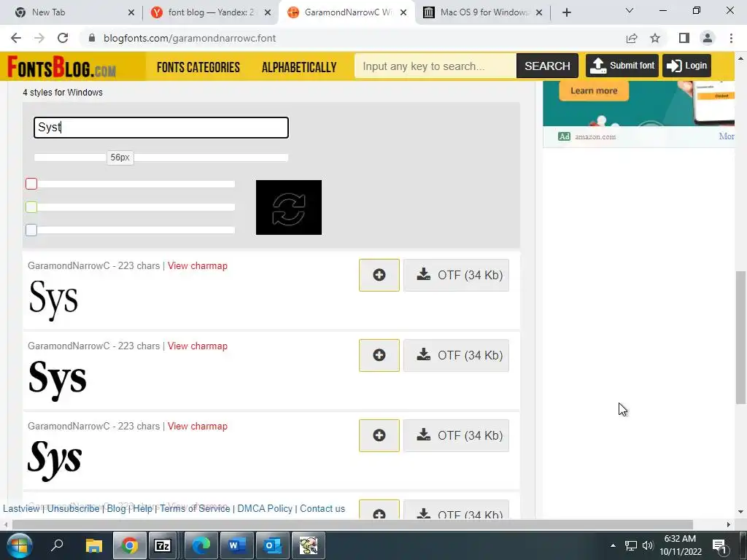
Task: Go back to the previous page
Action: pyautogui.click(x=16, y=38)
